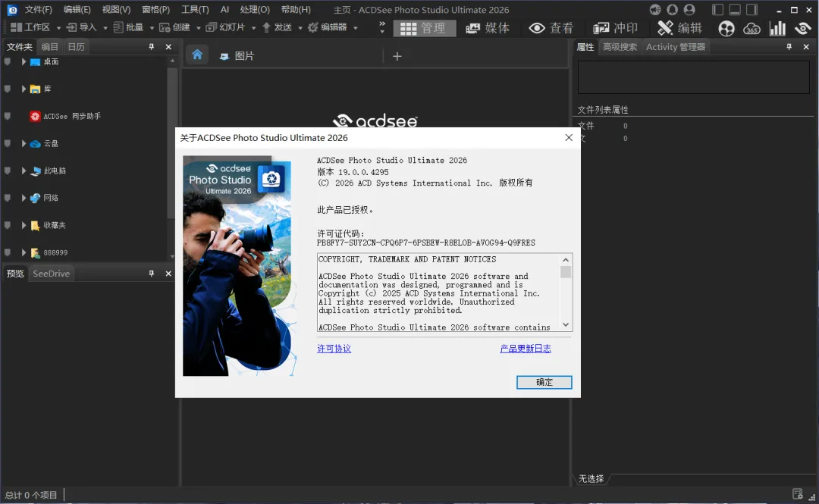819x504 pixels.
Task: Click the user account profile icon
Action: 689,9
